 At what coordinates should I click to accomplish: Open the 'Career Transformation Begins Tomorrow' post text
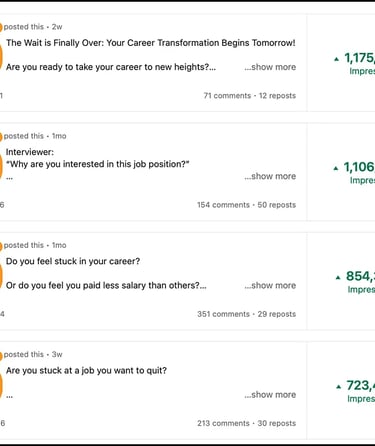(151, 43)
